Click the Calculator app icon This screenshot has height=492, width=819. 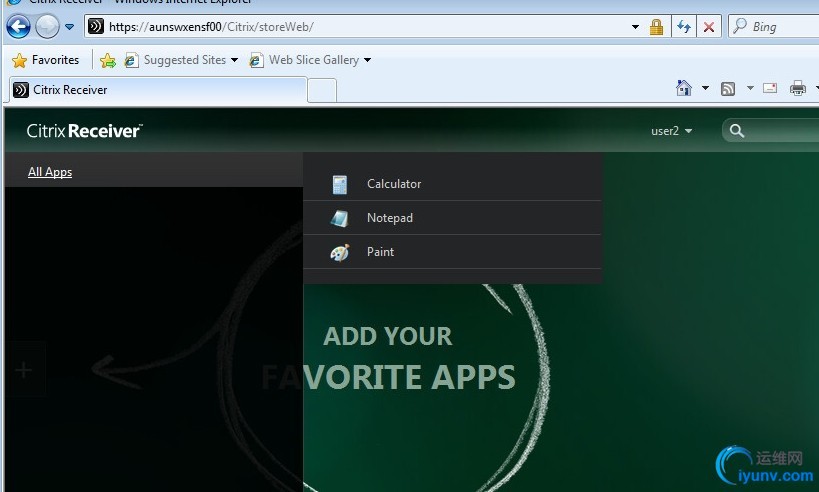point(340,184)
